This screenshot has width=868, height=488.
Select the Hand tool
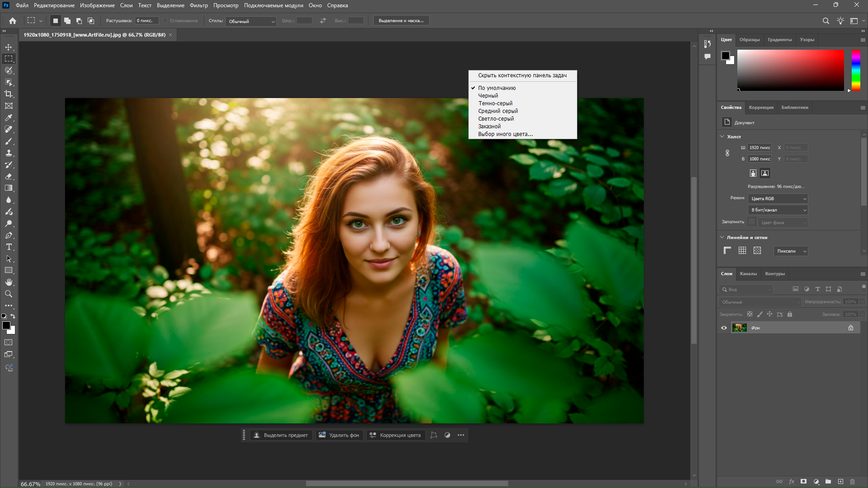(9, 282)
